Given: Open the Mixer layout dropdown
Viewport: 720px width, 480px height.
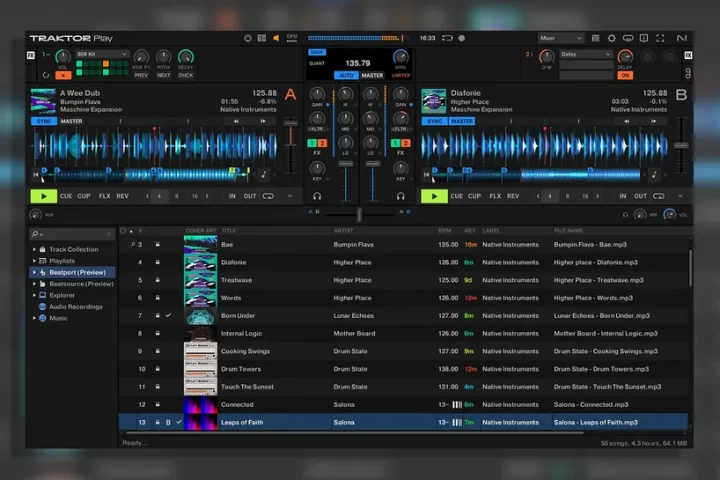Looking at the screenshot, I should 561,38.
